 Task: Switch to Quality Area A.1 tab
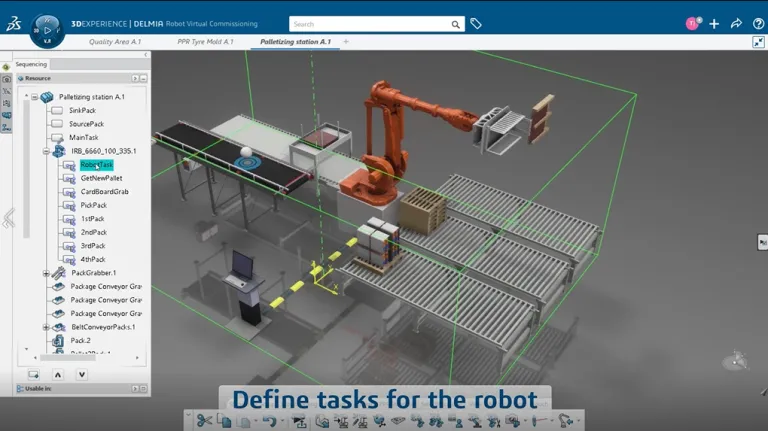coord(117,42)
